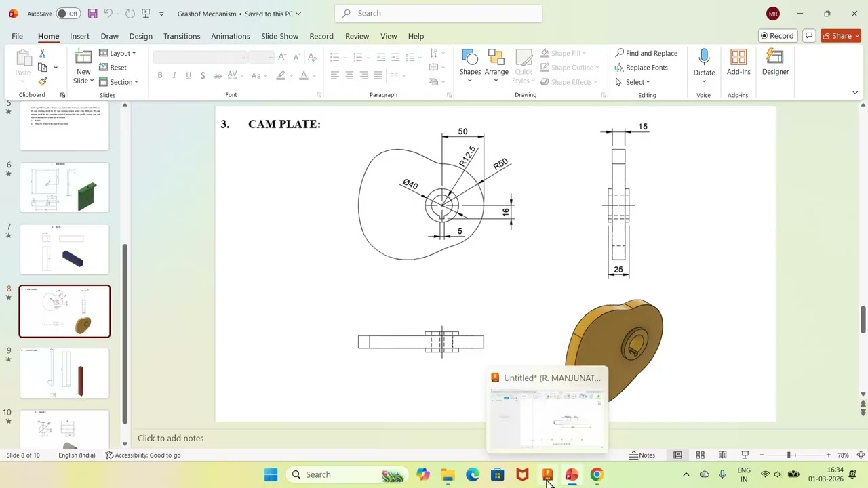Open File Explorer from the taskbar
868x488 pixels.
point(448,474)
